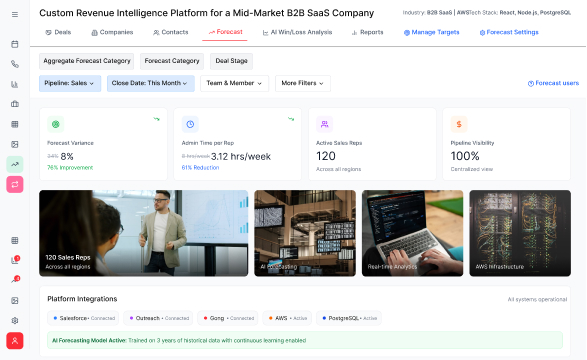This screenshot has height=360, width=587.
Task: Click the AWS Active integration chip
Action: (x=287, y=318)
